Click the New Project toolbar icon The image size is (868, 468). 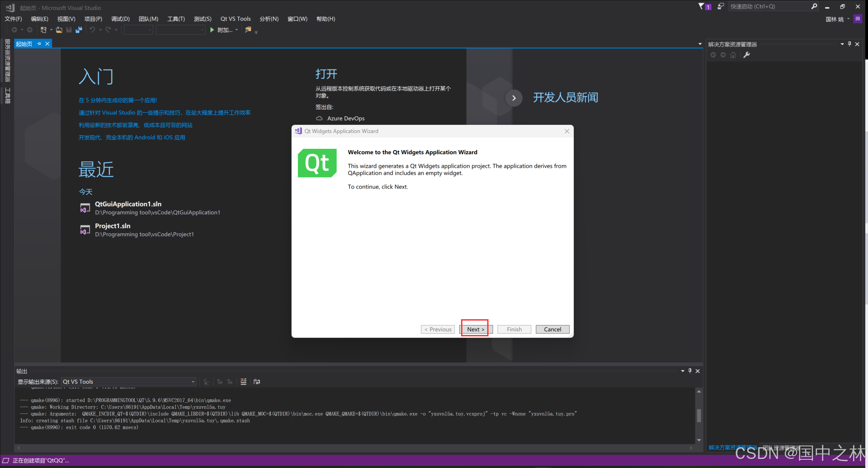pos(43,30)
